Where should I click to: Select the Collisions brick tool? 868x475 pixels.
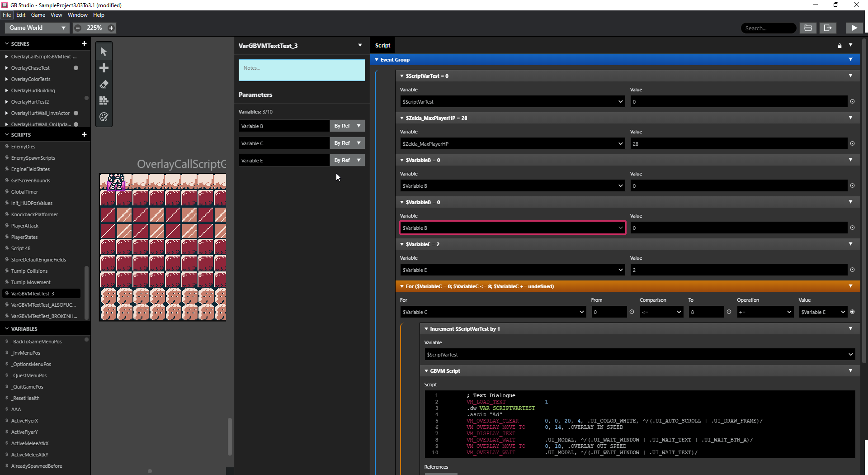click(x=104, y=100)
